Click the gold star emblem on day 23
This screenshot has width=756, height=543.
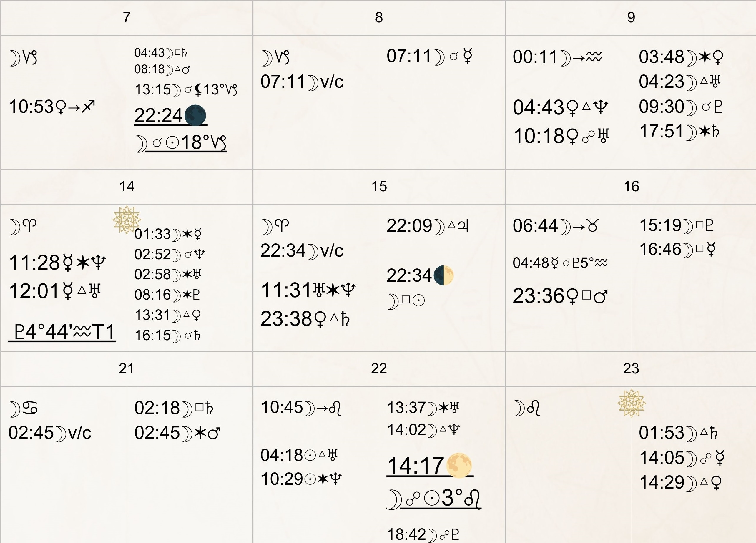631,403
